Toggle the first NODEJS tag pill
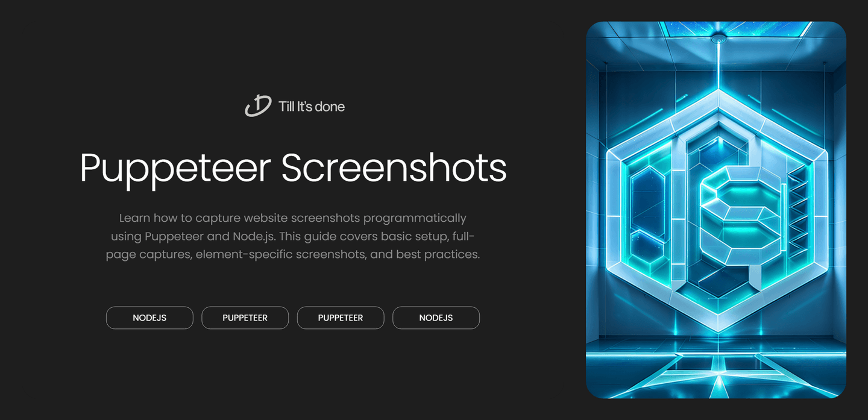The width and height of the screenshot is (868, 420). [149, 318]
